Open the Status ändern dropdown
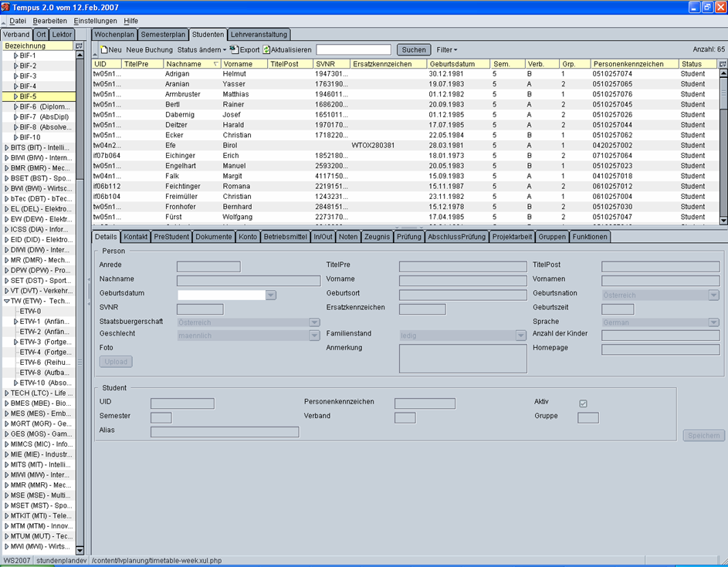The width and height of the screenshot is (728, 567). tap(201, 50)
